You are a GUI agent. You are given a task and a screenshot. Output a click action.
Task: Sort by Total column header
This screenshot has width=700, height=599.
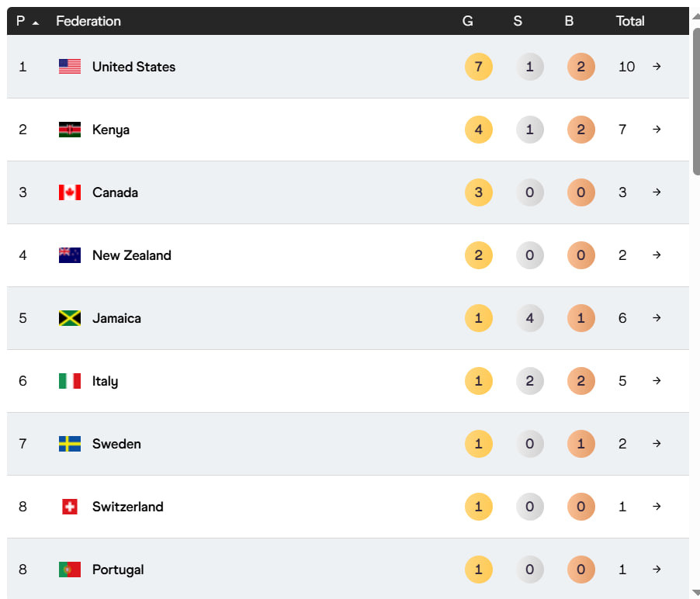630,22
